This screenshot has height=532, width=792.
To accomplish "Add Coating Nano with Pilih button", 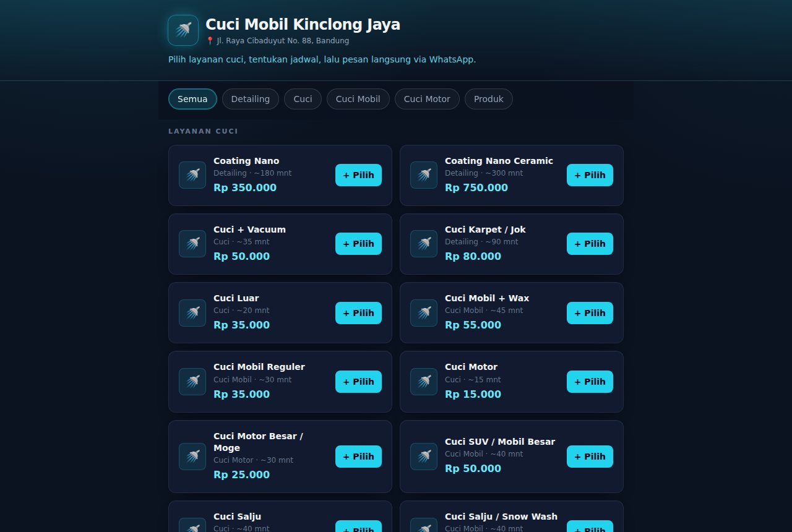I will [358, 175].
